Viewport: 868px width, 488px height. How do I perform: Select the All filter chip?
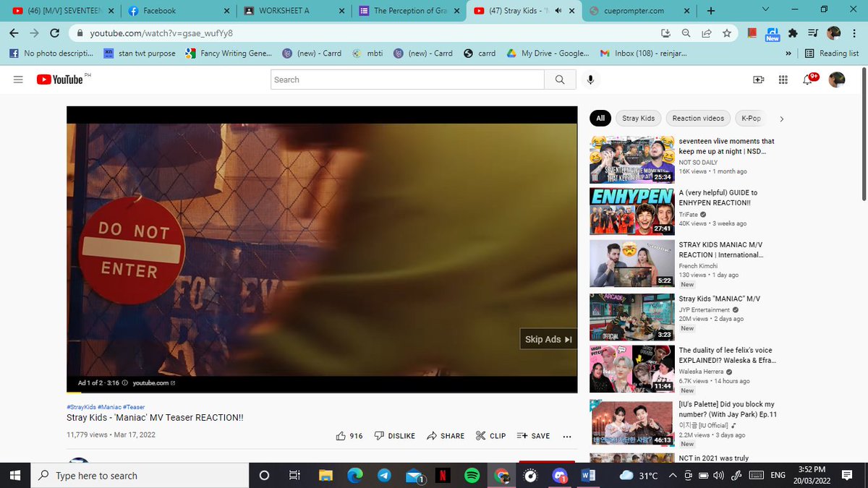pyautogui.click(x=600, y=118)
